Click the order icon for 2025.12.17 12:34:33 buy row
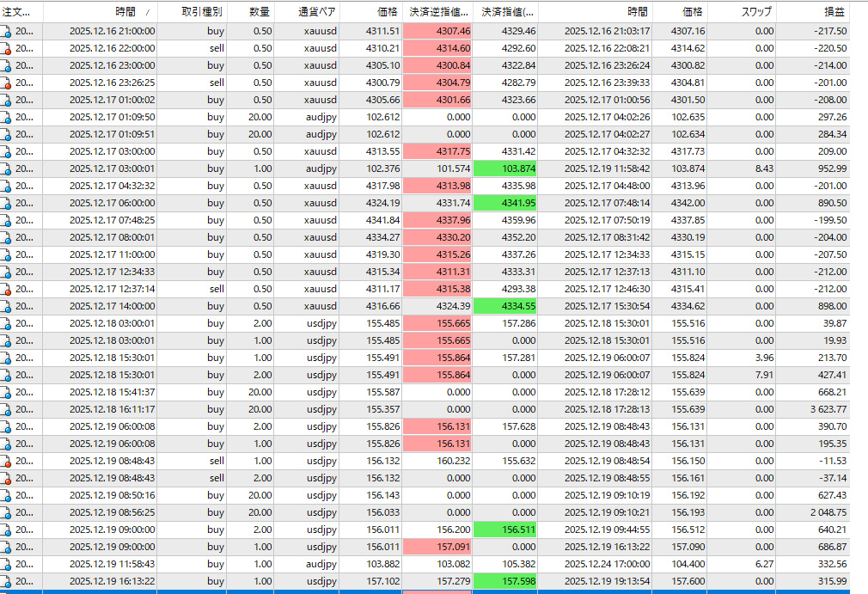The height and width of the screenshot is (594, 868). click(x=5, y=272)
